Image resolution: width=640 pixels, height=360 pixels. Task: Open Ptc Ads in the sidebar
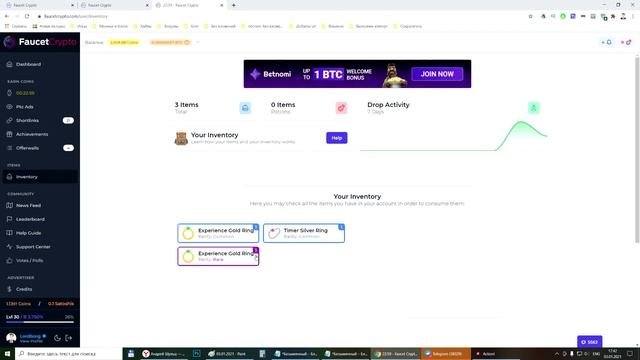point(24,107)
